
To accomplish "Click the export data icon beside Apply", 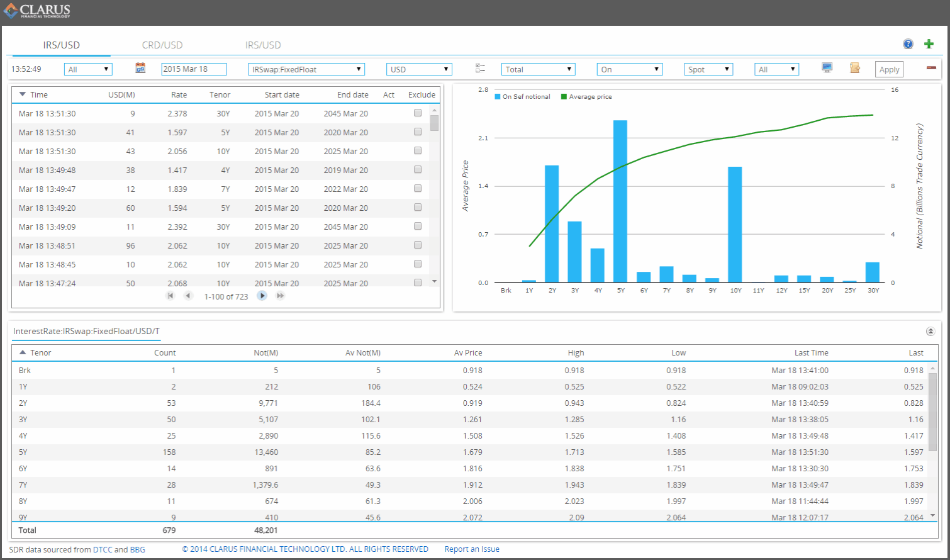I will tap(854, 68).
